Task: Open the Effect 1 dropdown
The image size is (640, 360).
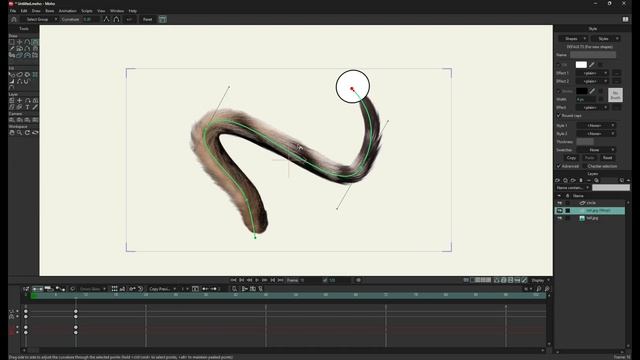Action: 593,73
